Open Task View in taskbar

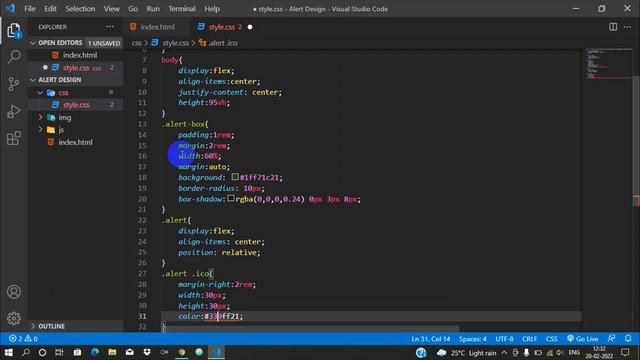(x=59, y=352)
